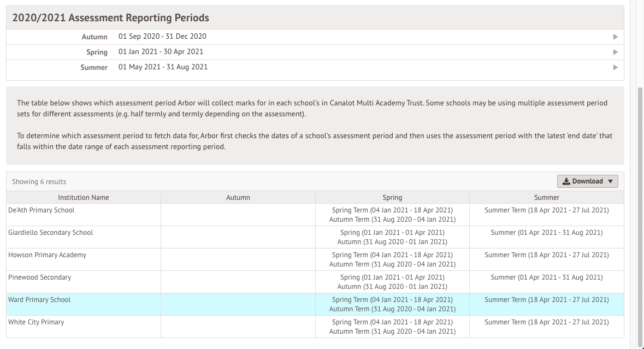Click White City Primary Summer Term cell
644x349 pixels.
point(547,327)
